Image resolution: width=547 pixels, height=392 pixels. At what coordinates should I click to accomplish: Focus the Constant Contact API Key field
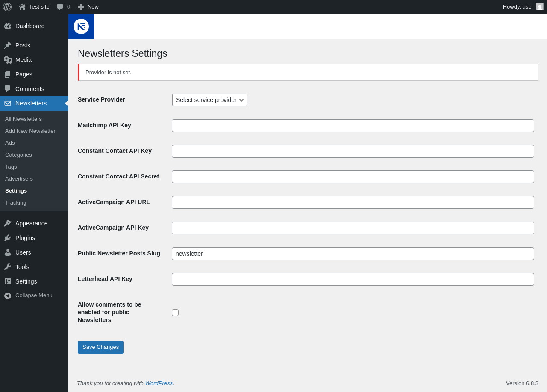click(353, 151)
